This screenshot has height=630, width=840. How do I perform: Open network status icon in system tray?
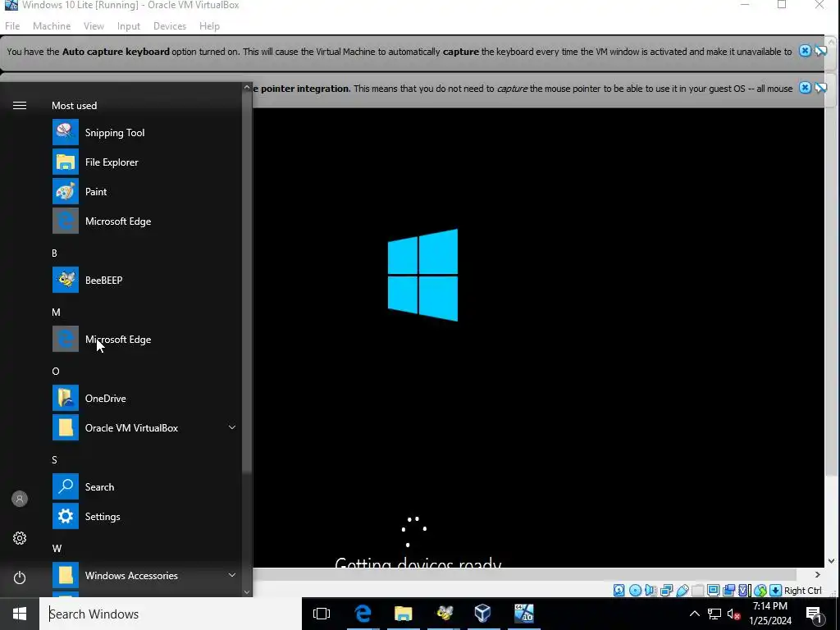coord(714,614)
